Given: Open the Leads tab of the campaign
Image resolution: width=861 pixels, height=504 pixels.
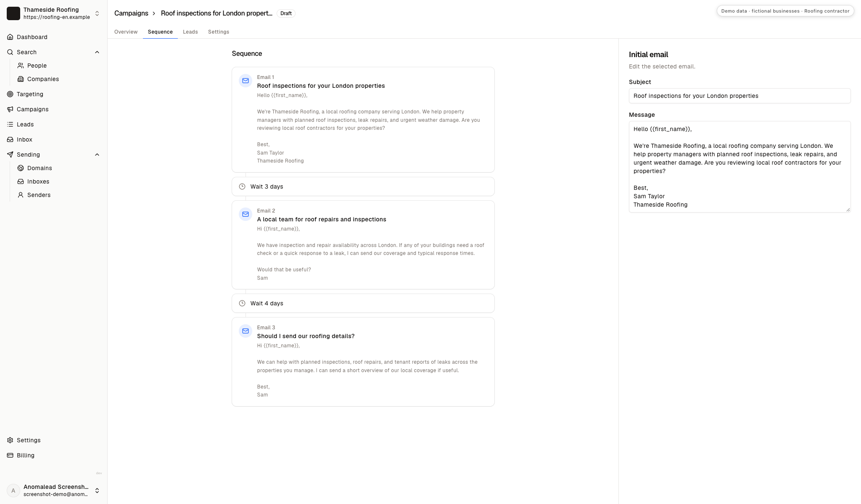Looking at the screenshot, I should coord(190,32).
